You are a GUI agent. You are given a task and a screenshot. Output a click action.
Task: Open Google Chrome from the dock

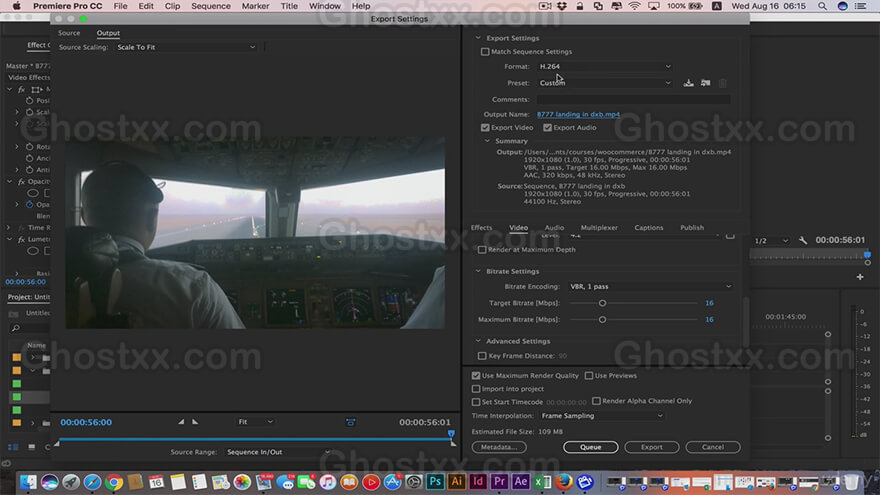pyautogui.click(x=113, y=482)
